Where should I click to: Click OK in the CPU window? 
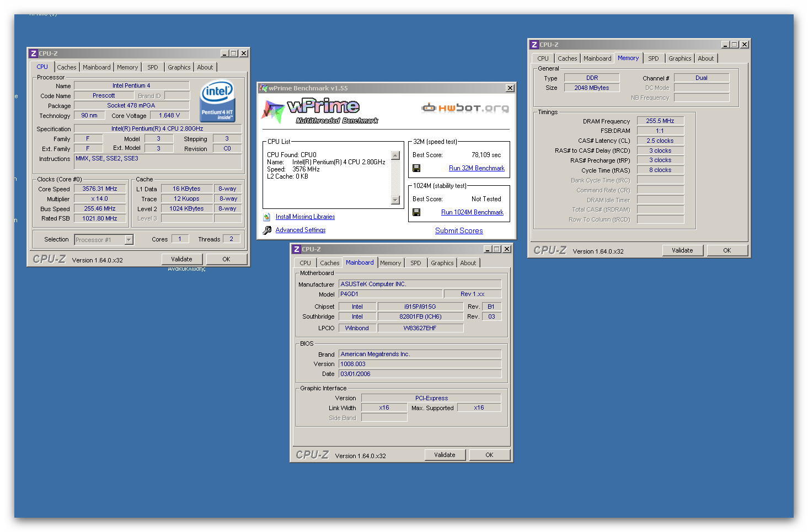click(x=226, y=259)
